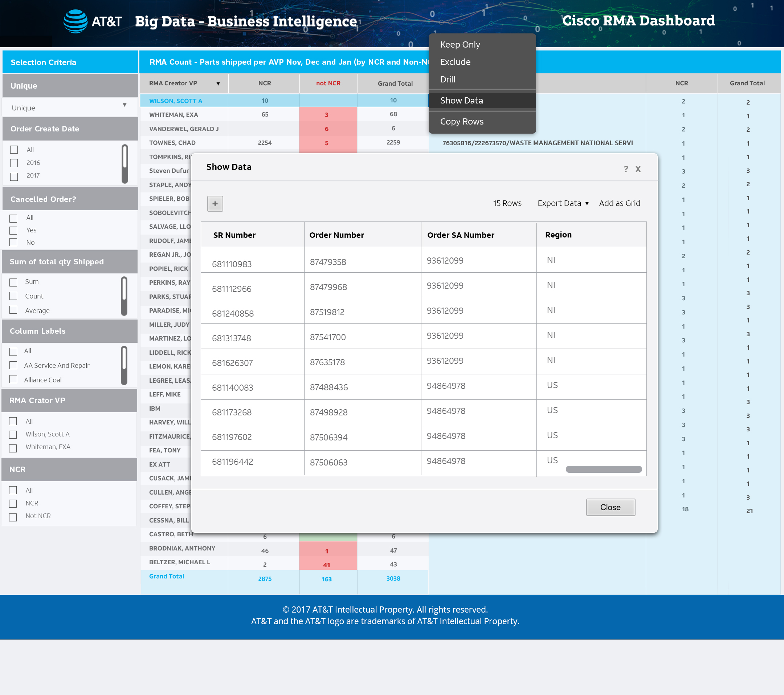Click the Column Labels list scrollbar

click(124, 365)
